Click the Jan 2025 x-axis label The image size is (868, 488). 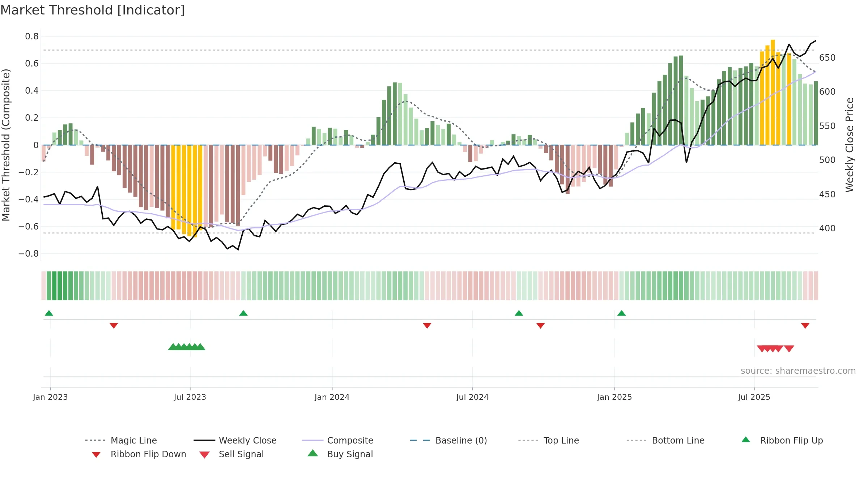614,397
